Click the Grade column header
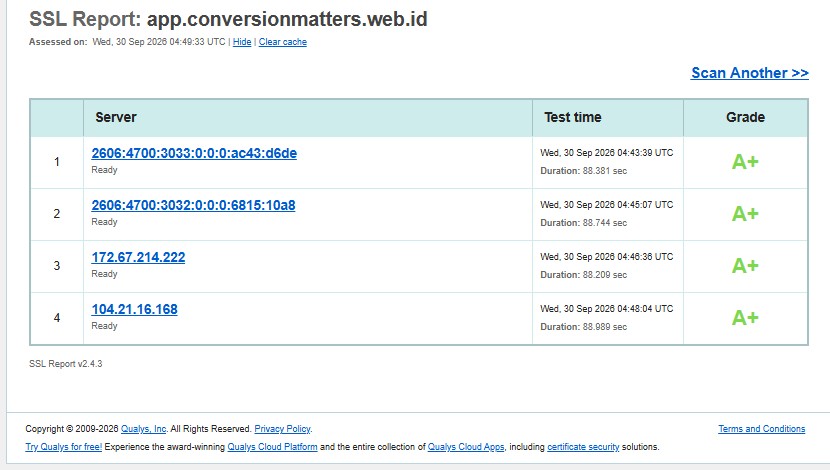The width and height of the screenshot is (830, 470). coord(745,117)
